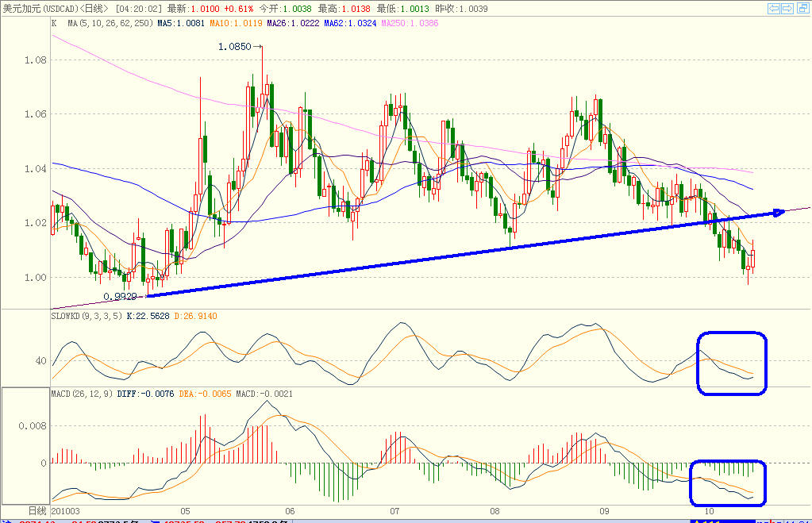Image resolution: width=812 pixels, height=523 pixels.
Task: Click the restore window icon at top right
Action: (803, 8)
